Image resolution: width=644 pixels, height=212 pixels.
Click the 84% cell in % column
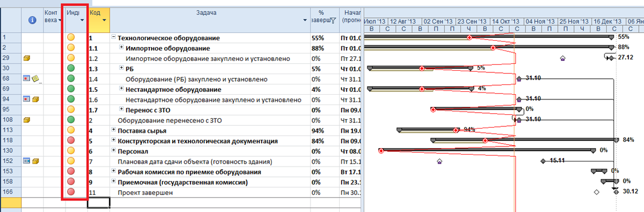[325, 141]
